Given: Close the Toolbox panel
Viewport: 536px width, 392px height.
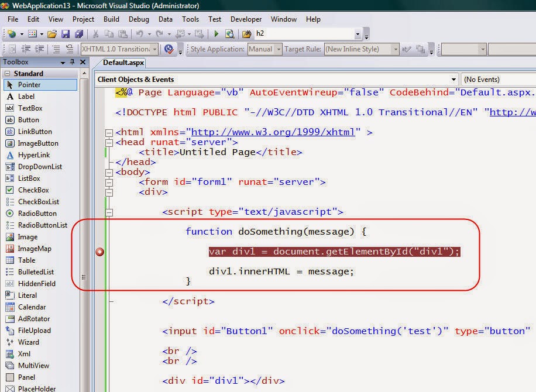Looking at the screenshot, I should pos(83,62).
